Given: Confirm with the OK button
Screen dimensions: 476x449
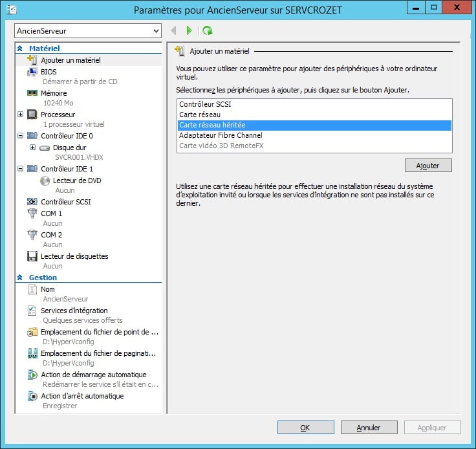Looking at the screenshot, I should tap(305, 428).
